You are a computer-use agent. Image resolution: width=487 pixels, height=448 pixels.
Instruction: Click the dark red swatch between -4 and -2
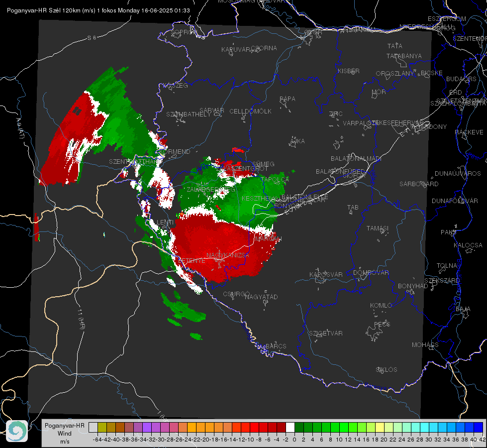pos(281,428)
